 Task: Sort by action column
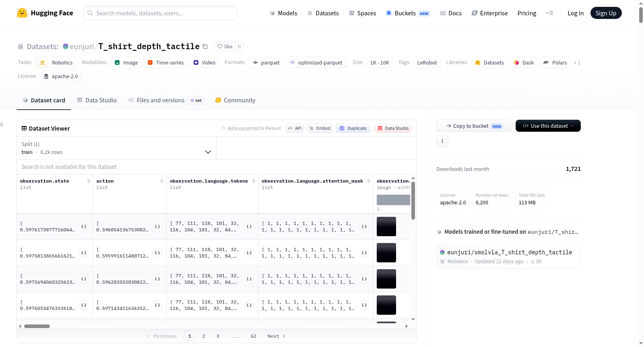click(x=162, y=181)
